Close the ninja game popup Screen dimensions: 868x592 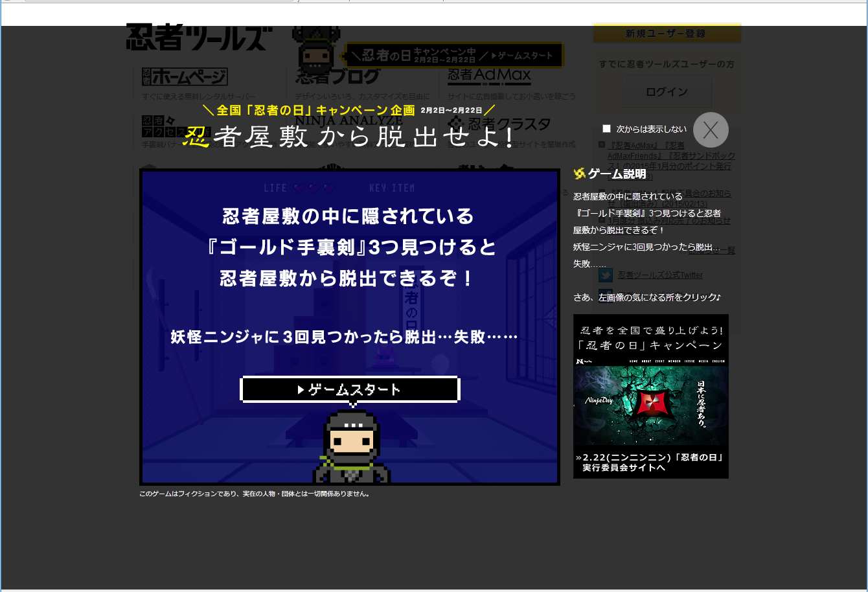click(x=711, y=130)
